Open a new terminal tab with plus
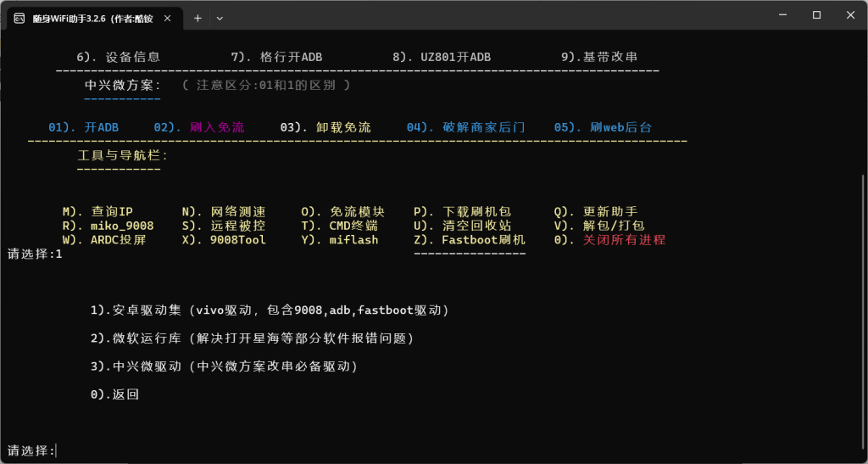 197,17
